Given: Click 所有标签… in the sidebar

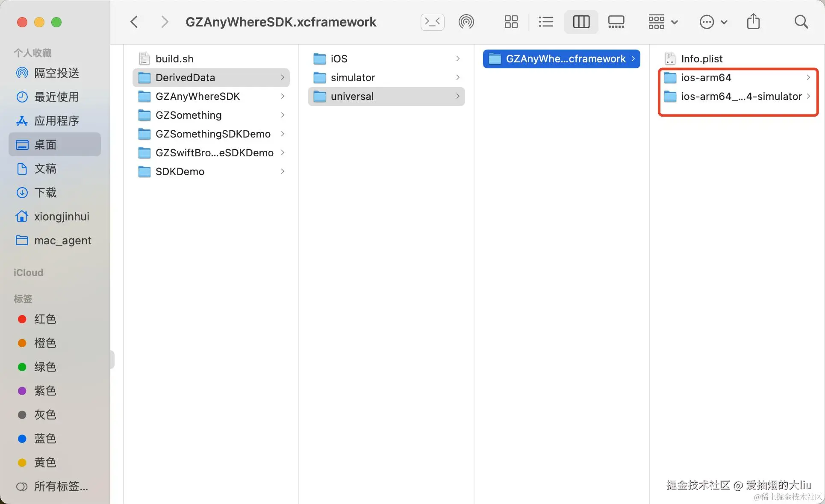Looking at the screenshot, I should 61,486.
